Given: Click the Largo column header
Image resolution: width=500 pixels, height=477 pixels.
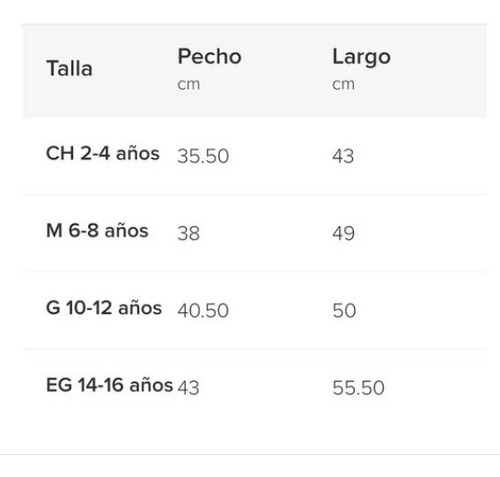Looking at the screenshot, I should [361, 57].
